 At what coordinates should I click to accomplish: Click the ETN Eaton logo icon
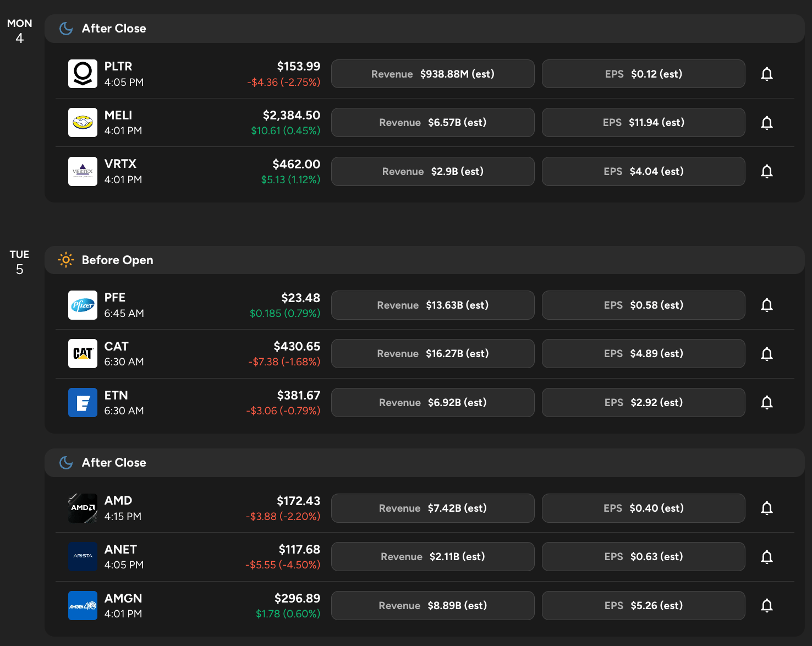click(x=83, y=402)
